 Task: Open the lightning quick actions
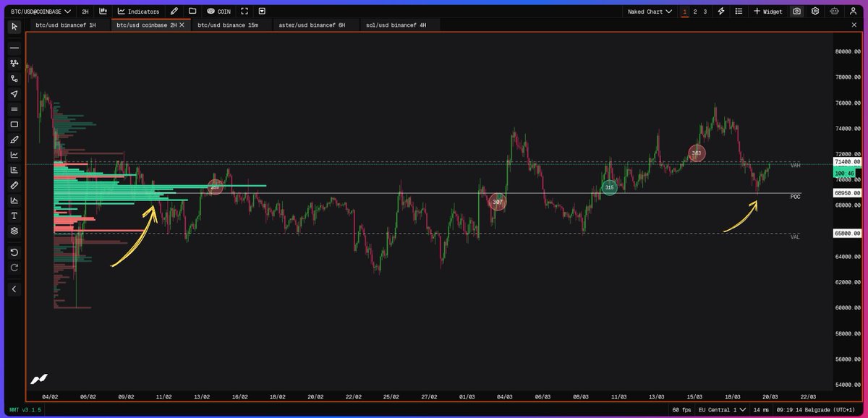721,12
